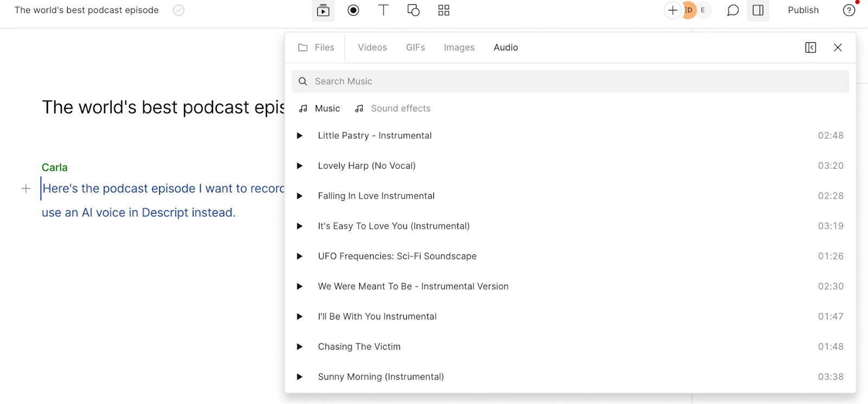Screen dimensions: 868x404
Task: Select track It's Easy To Love You (Instrumental)
Action: (394, 226)
